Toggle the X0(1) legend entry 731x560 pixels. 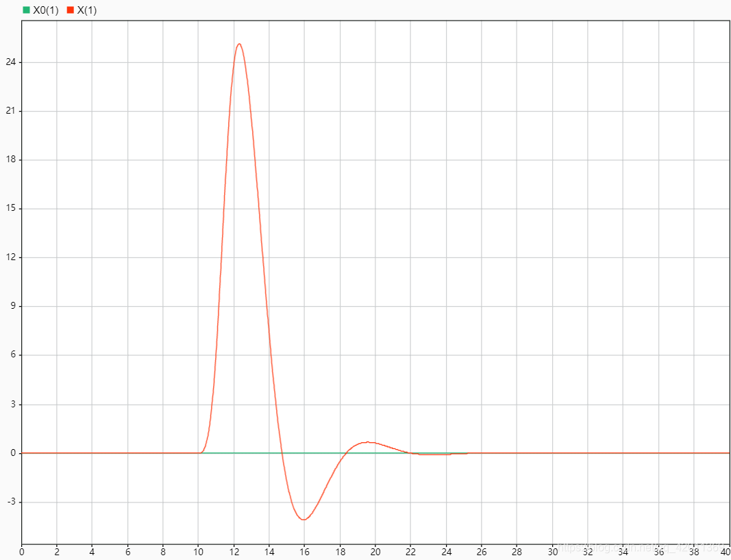(40, 10)
